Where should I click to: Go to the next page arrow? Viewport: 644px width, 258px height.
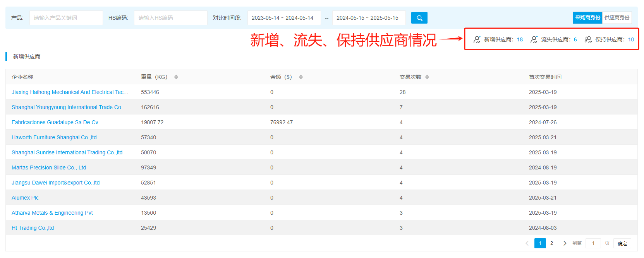[x=565, y=243]
